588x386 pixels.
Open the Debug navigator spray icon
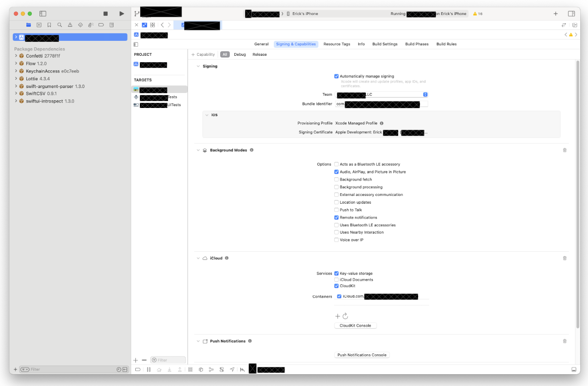pyautogui.click(x=91, y=25)
